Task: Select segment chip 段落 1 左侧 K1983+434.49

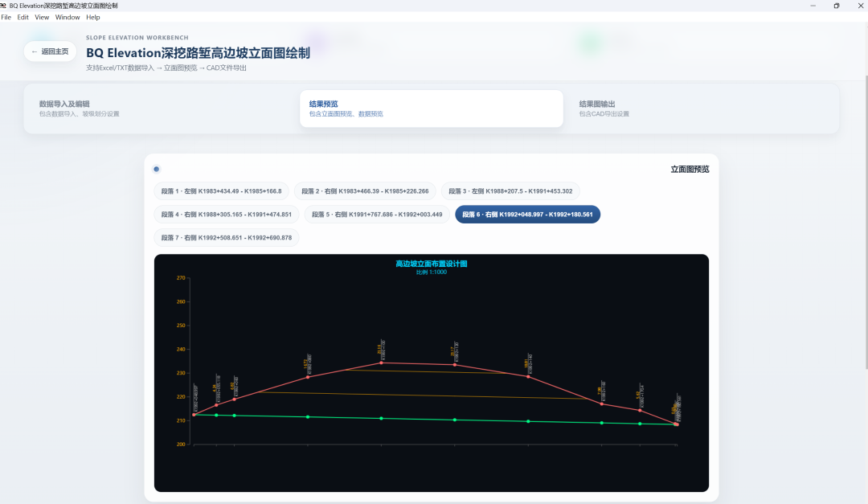Action: pyautogui.click(x=222, y=191)
